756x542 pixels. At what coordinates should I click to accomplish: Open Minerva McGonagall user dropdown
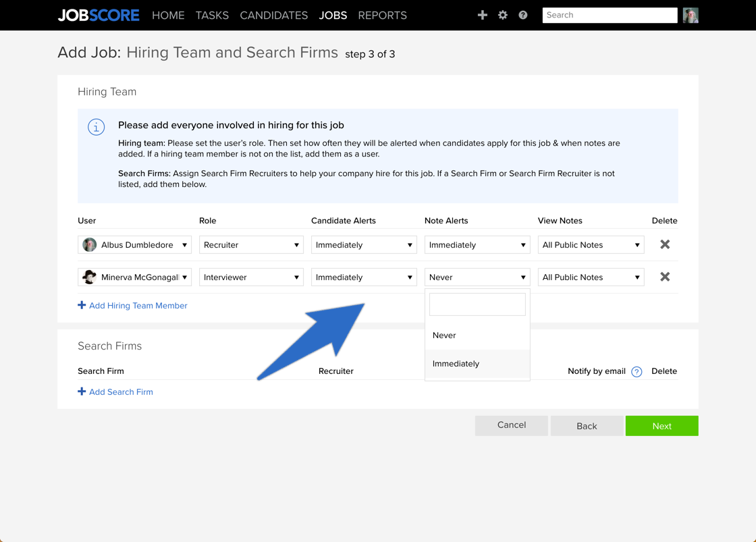(134, 277)
